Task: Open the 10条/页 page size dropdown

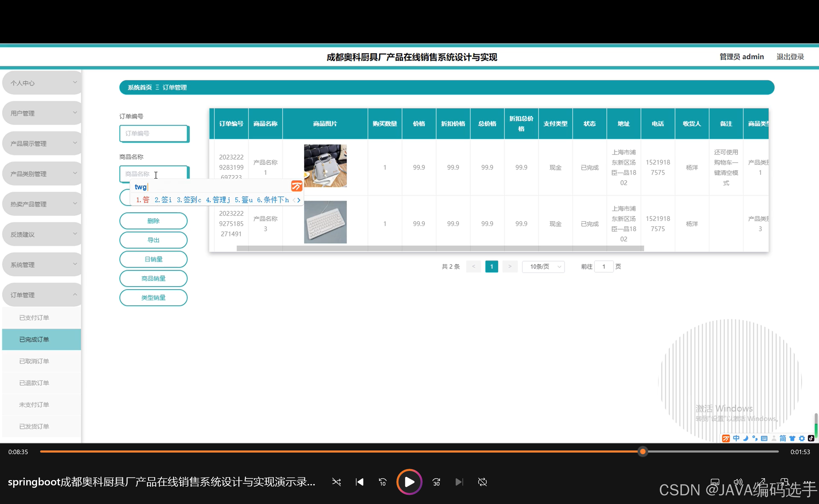Action: pos(543,267)
